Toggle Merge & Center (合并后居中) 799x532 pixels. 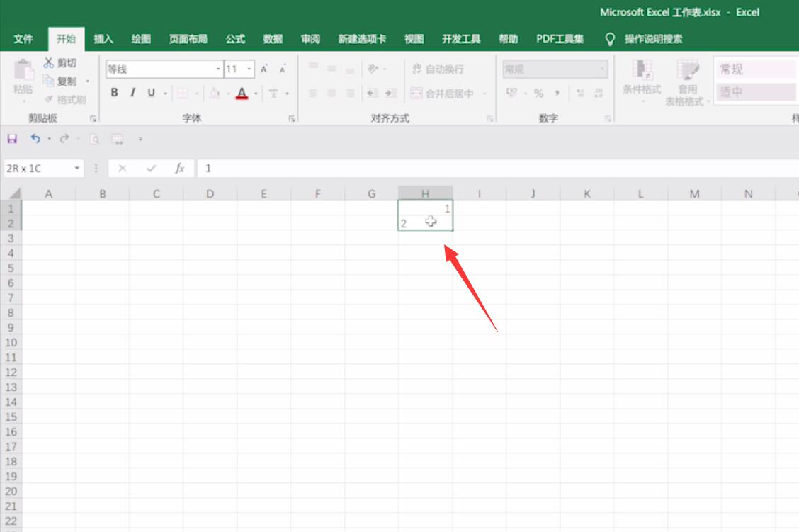(442, 94)
